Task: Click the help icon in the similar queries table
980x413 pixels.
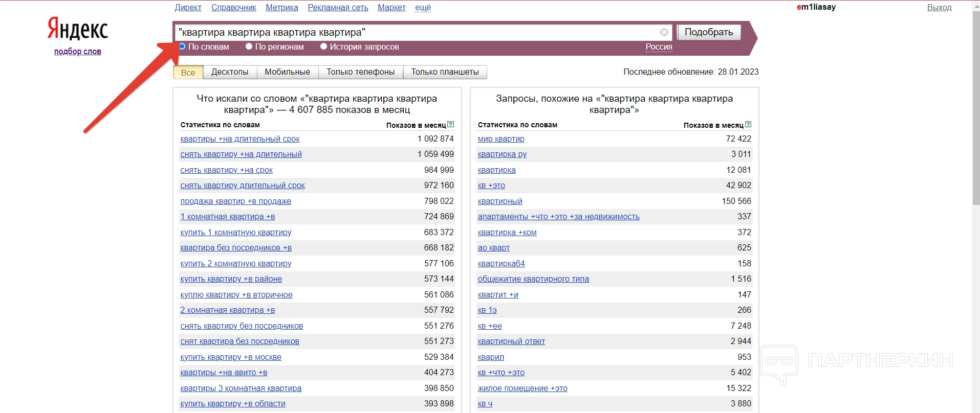Action: coord(748,124)
